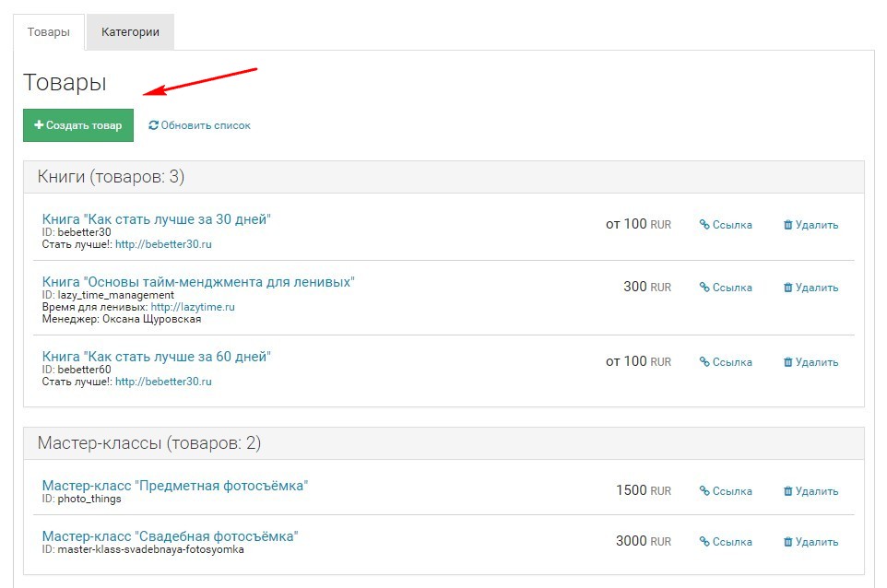
Task: Click chain link icon for bebetter30 book
Action: pos(704,225)
